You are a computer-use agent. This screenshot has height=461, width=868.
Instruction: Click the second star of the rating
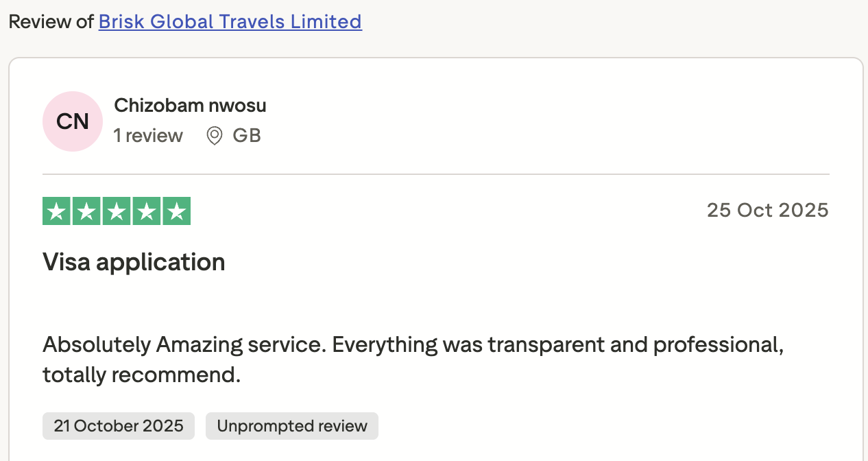click(86, 211)
